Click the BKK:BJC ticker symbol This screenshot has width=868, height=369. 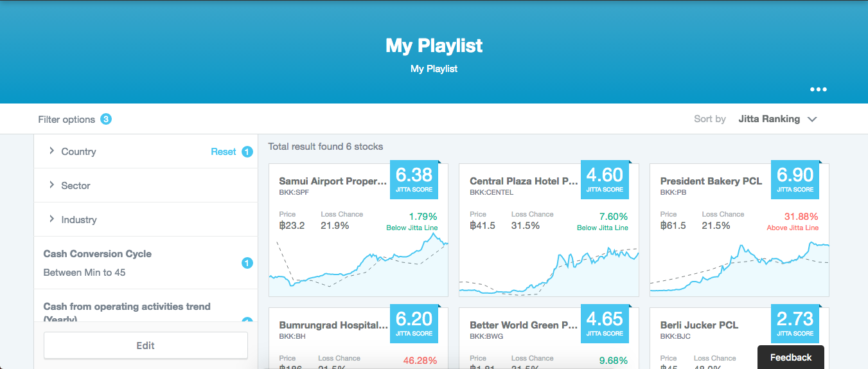[675, 336]
